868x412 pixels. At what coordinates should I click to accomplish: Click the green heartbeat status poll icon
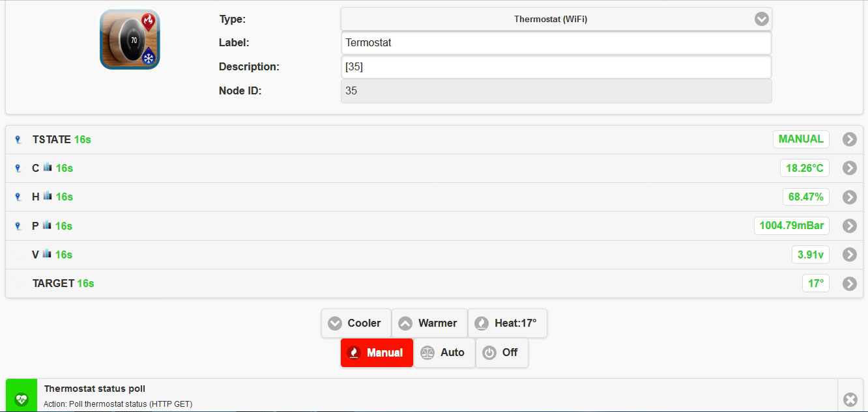pyautogui.click(x=22, y=398)
